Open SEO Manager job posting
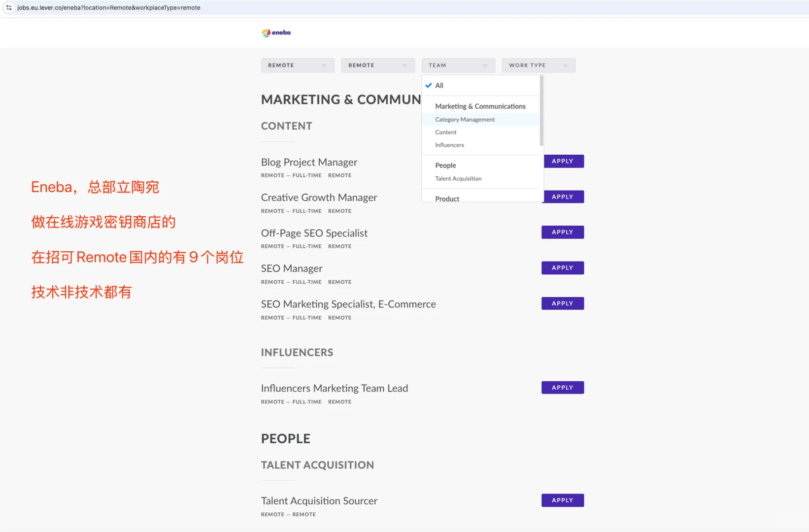 click(x=292, y=269)
